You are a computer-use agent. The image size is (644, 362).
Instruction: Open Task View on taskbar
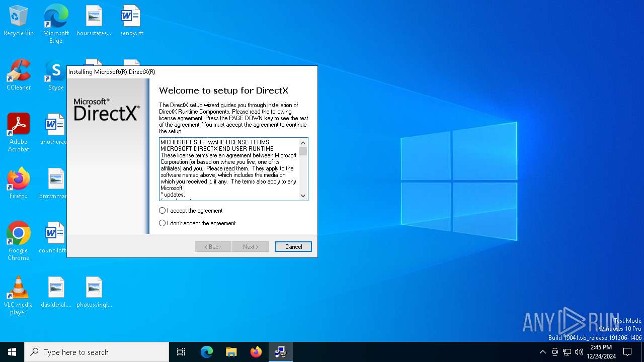tap(181, 352)
